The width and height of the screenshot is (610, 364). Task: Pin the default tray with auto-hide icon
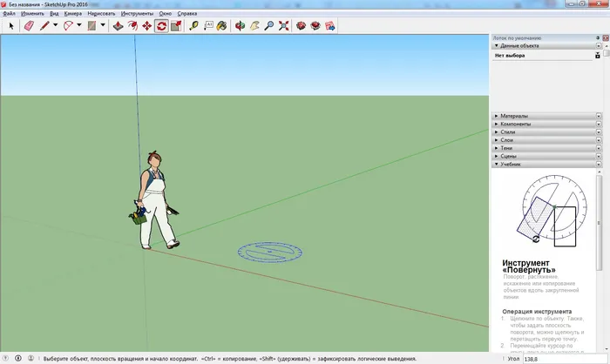(598, 38)
